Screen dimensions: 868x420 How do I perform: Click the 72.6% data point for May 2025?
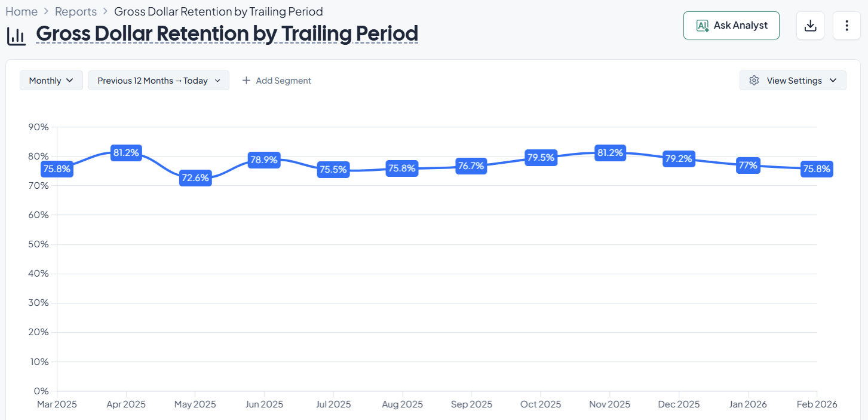click(195, 177)
